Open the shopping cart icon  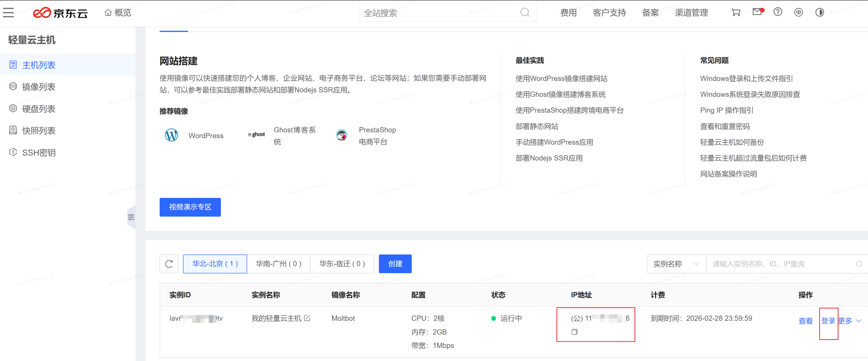click(x=736, y=12)
